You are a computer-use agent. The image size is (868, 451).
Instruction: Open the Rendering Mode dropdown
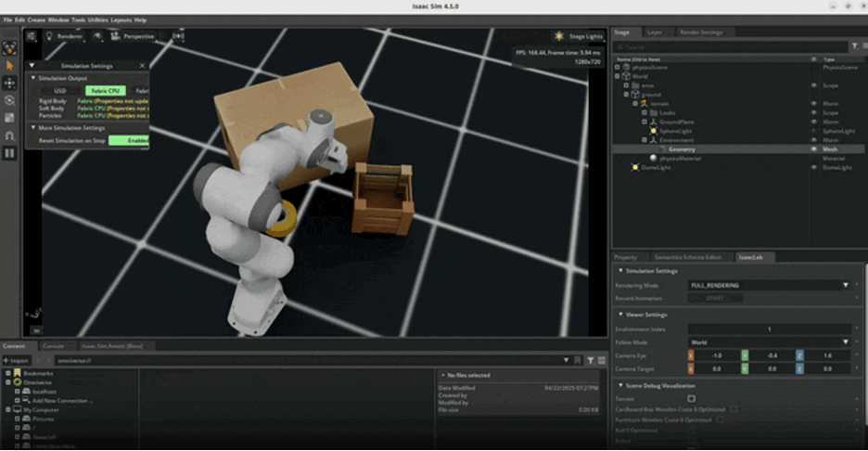[770, 285]
